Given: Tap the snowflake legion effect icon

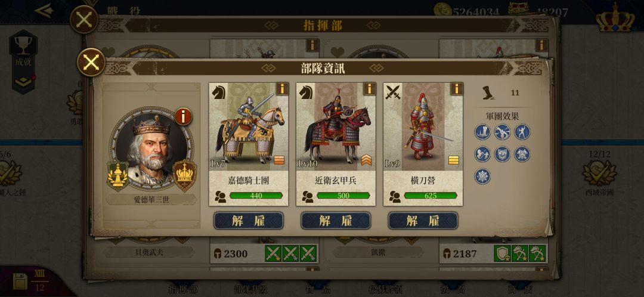Looking at the screenshot, I should coord(482,176).
